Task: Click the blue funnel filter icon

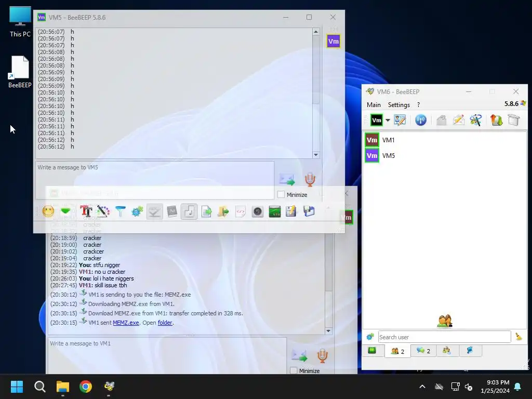Action: tap(120, 211)
